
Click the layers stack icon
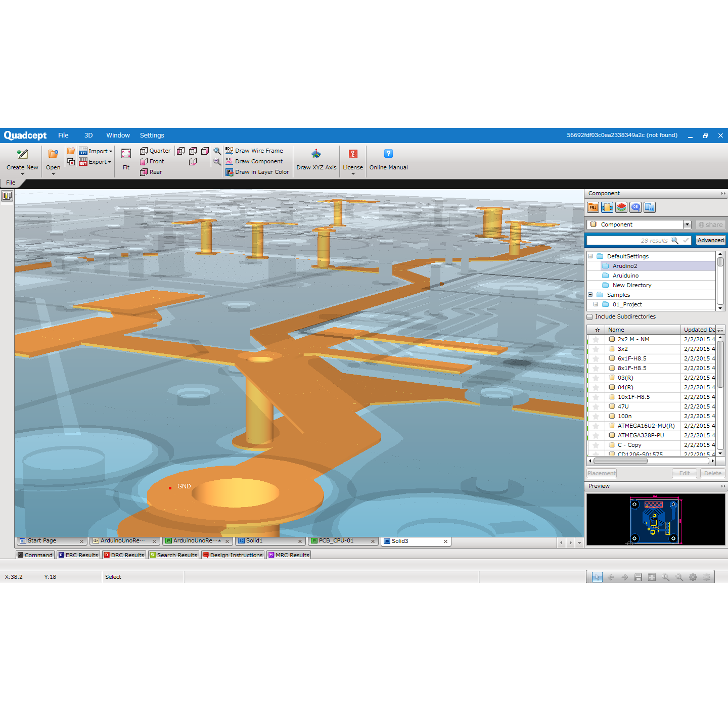[x=621, y=207]
